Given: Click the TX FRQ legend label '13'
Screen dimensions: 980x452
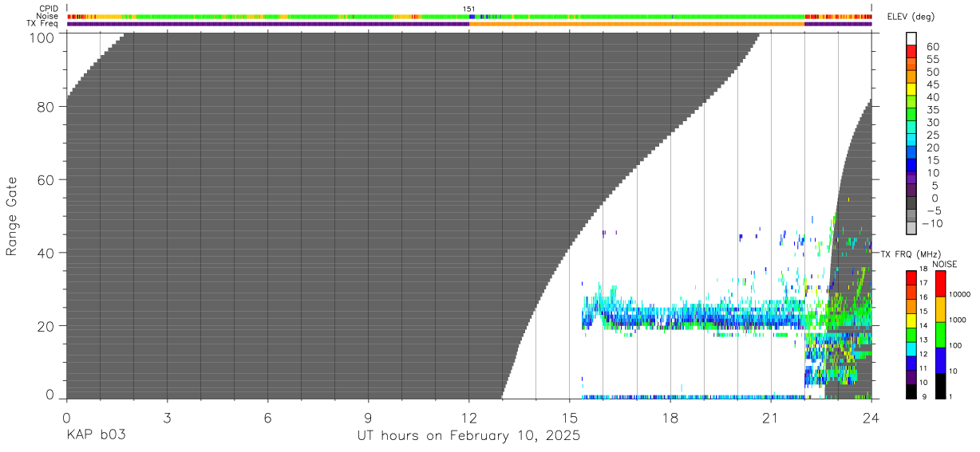Looking at the screenshot, I should [924, 340].
